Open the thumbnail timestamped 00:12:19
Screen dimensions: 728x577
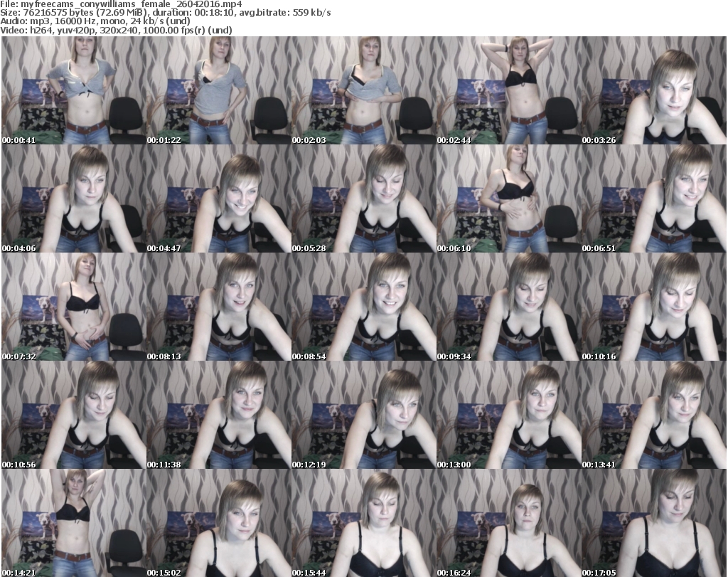(363, 414)
